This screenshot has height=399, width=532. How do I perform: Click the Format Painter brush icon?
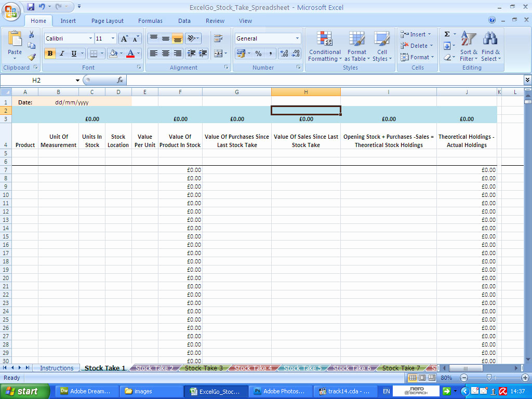coord(32,57)
